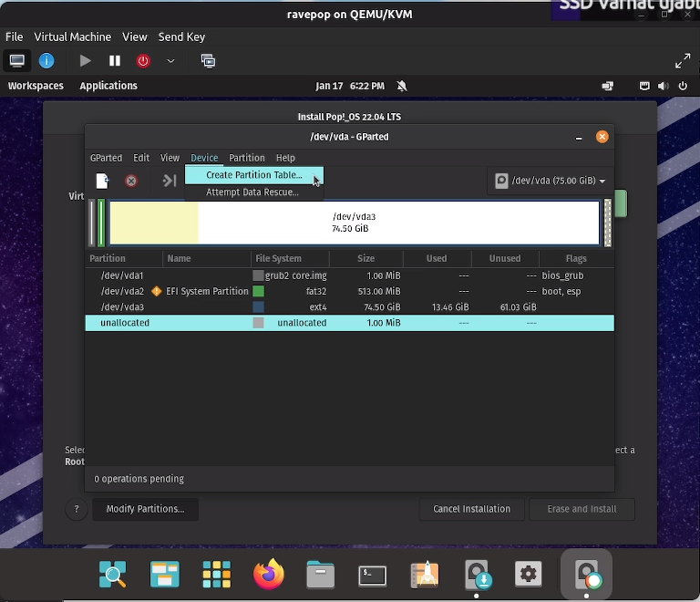Open the Partition menu

(x=246, y=158)
